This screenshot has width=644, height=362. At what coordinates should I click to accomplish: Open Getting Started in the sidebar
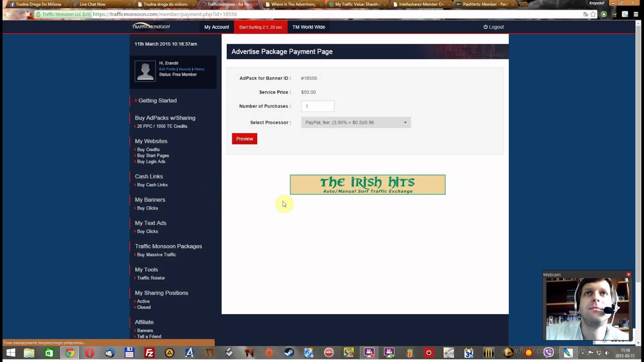click(x=157, y=101)
